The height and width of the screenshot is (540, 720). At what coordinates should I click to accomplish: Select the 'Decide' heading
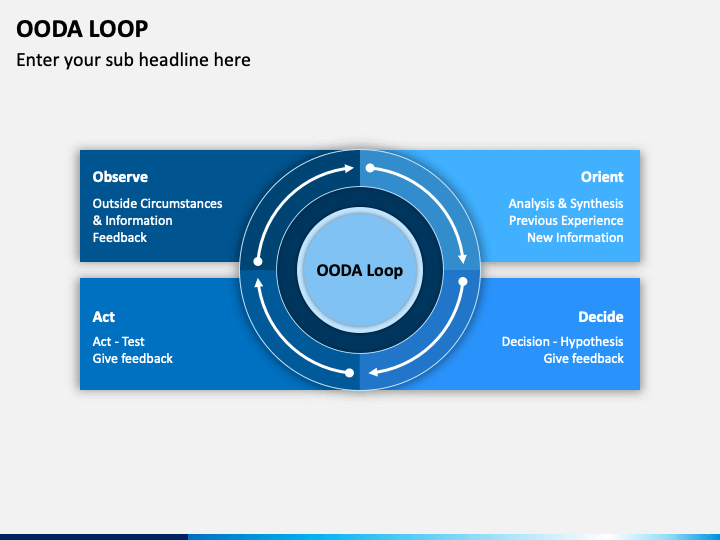(x=601, y=317)
